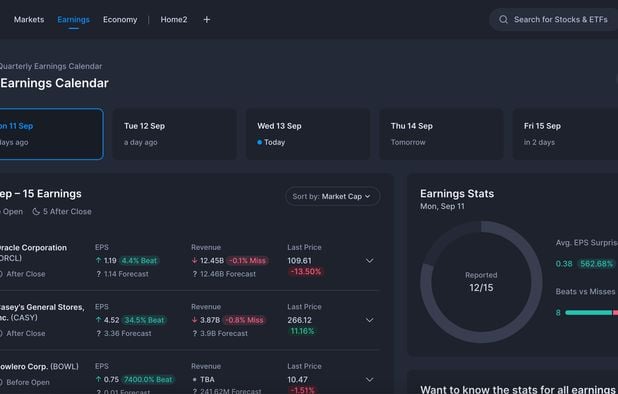Viewport: 618px width, 394px height.
Task: Click the Oracle EPS up arrow icon
Action: coord(99,260)
